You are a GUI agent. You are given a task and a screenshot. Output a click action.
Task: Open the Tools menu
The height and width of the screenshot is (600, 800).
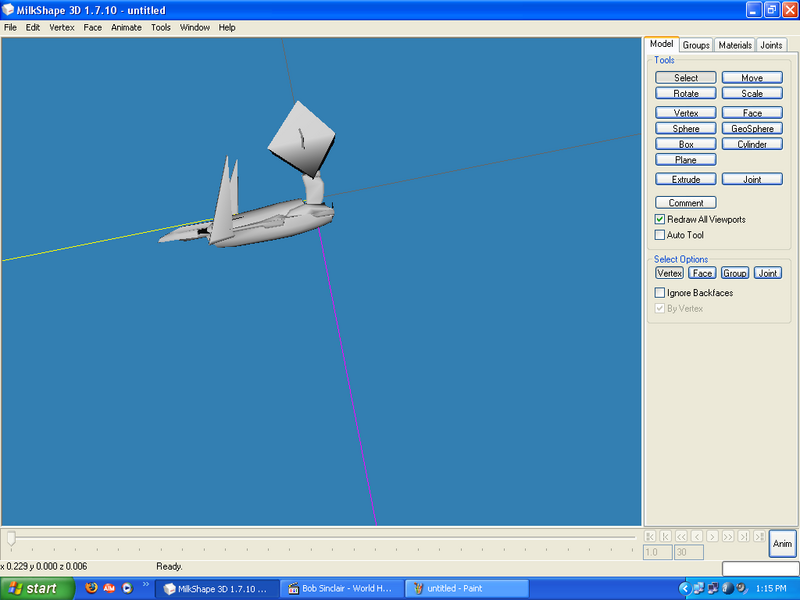pyautogui.click(x=161, y=28)
